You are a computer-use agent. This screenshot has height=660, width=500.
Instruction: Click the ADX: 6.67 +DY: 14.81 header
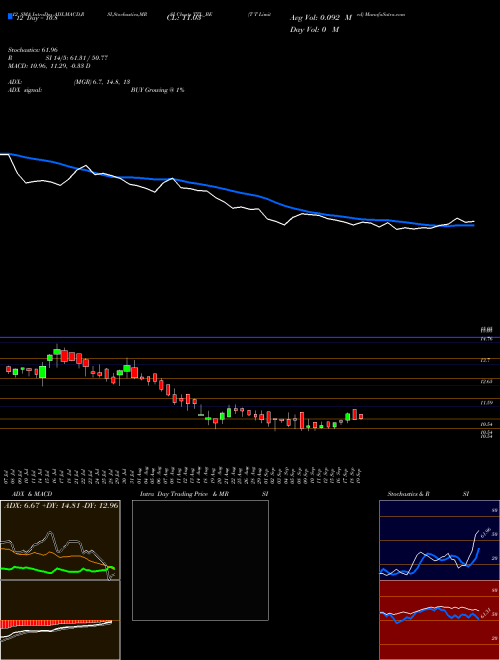click(61, 505)
